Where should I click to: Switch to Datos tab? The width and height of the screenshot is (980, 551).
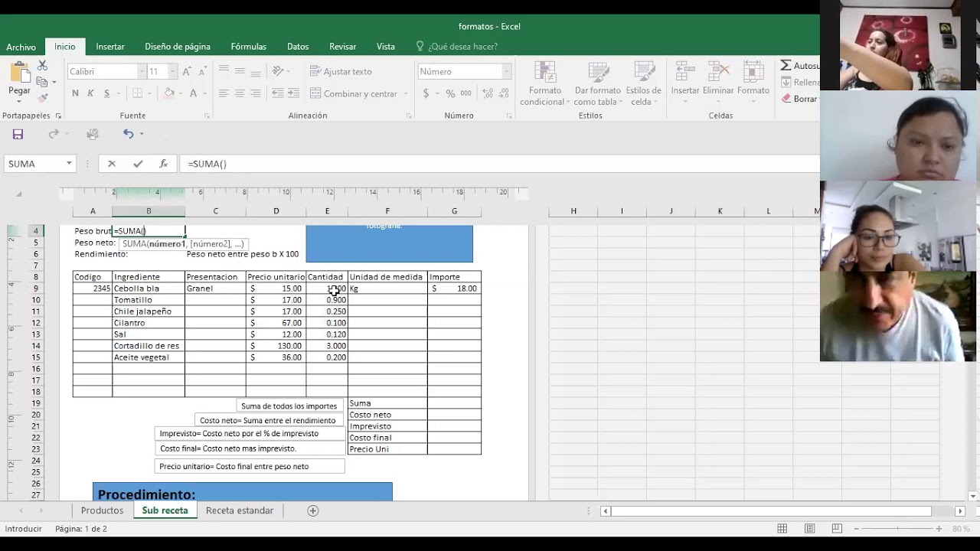[298, 47]
